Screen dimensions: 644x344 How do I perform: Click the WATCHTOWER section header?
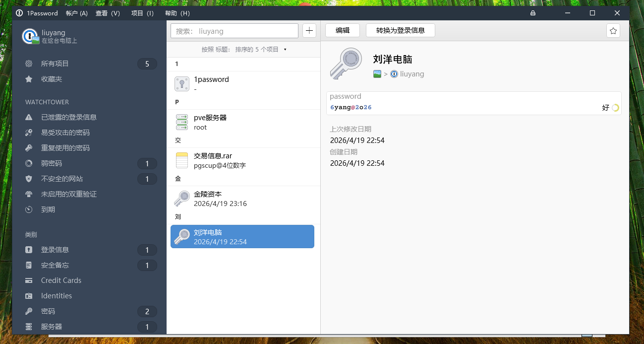47,102
